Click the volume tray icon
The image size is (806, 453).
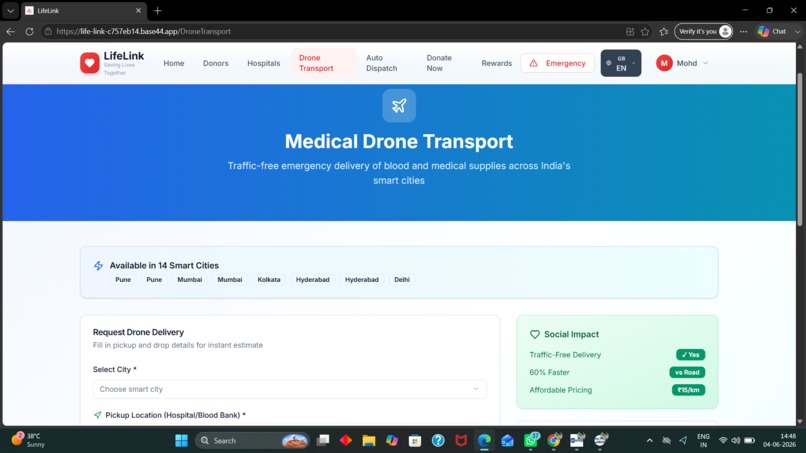[x=736, y=441]
